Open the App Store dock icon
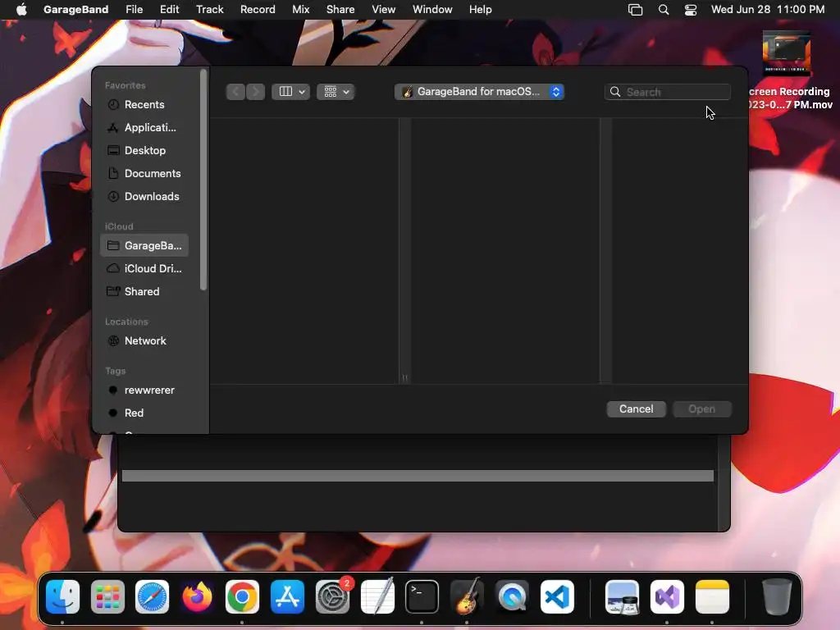 [x=287, y=597]
